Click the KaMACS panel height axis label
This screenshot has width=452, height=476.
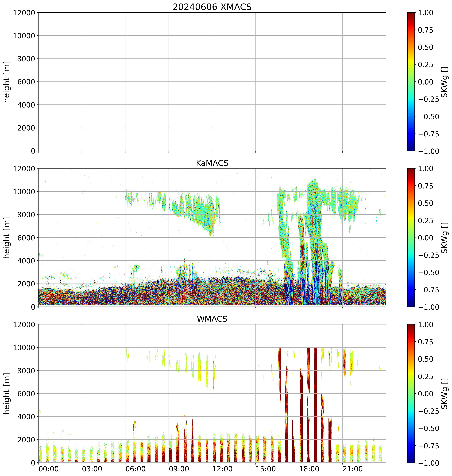(x=7, y=238)
